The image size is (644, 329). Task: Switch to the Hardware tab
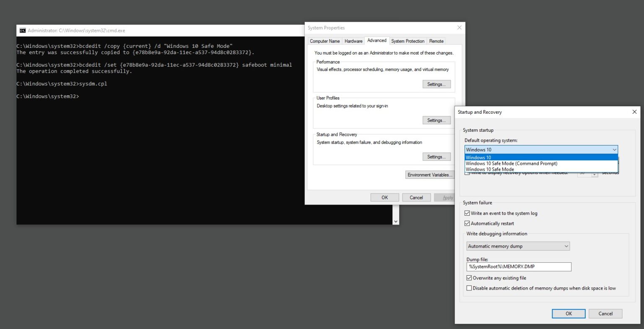point(353,41)
